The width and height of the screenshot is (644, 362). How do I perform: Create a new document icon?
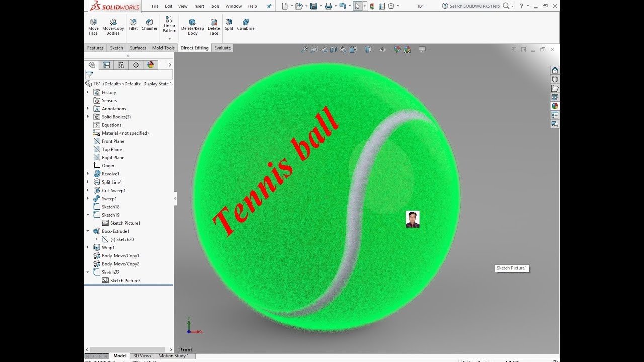(285, 6)
